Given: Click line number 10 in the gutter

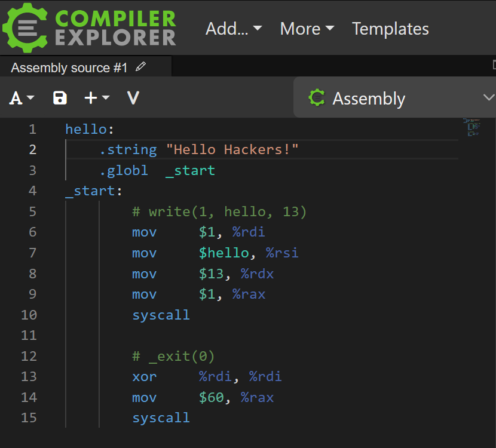Looking at the screenshot, I should pos(29,315).
